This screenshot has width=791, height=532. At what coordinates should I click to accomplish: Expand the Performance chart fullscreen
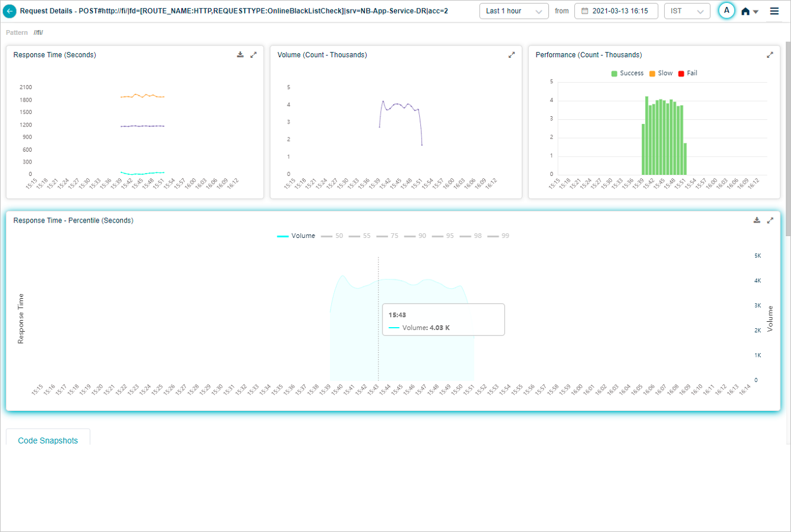[x=770, y=55]
